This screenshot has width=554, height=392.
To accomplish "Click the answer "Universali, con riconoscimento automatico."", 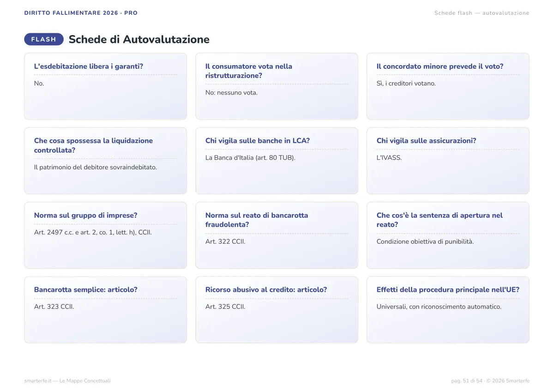I will coord(439,307).
